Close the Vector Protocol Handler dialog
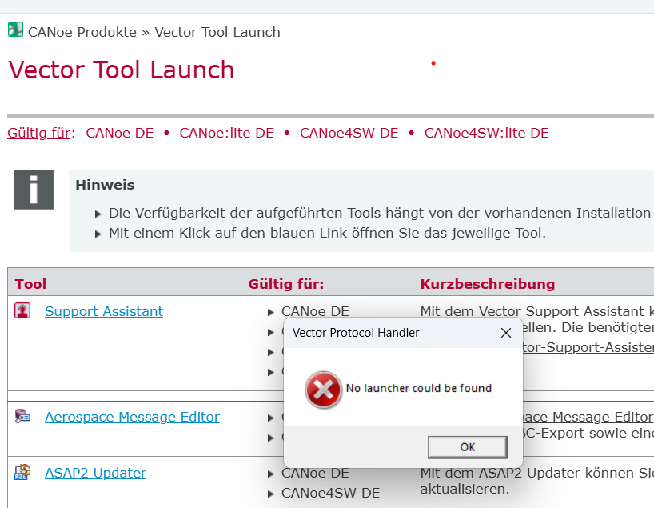 505,333
